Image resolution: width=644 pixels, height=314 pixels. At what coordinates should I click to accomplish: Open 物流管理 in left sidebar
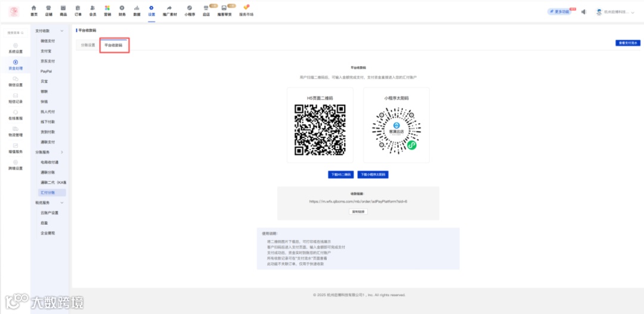coord(16,131)
